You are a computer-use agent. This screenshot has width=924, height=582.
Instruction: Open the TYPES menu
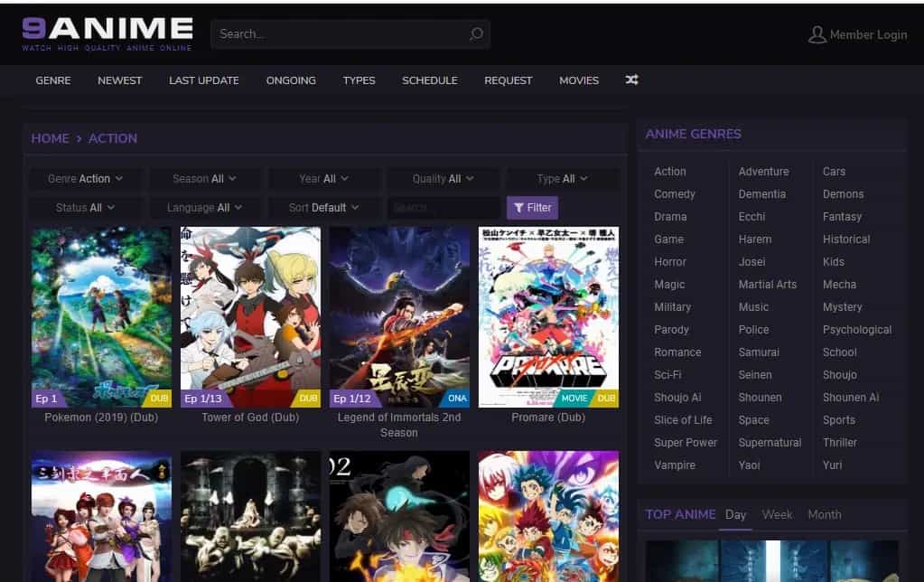[x=359, y=80]
